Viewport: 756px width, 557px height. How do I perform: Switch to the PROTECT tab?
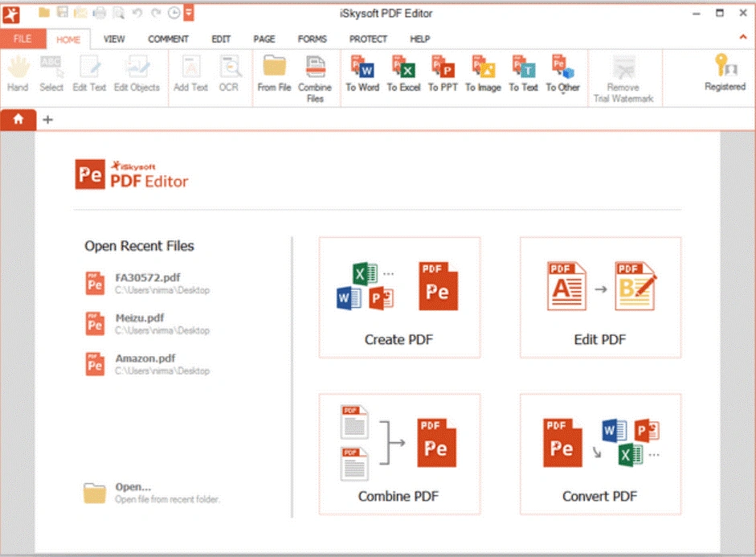(x=368, y=39)
